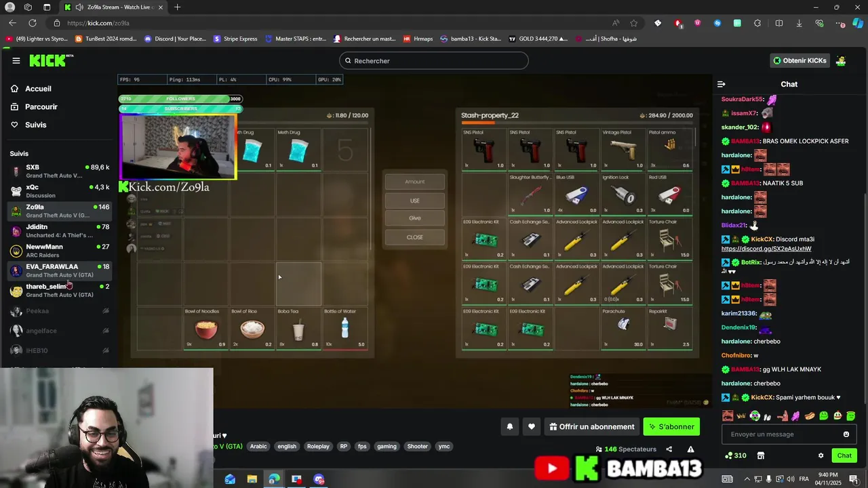This screenshot has height=488, width=868.
Task: Open offline Peekaa channel
Action: coord(60,311)
